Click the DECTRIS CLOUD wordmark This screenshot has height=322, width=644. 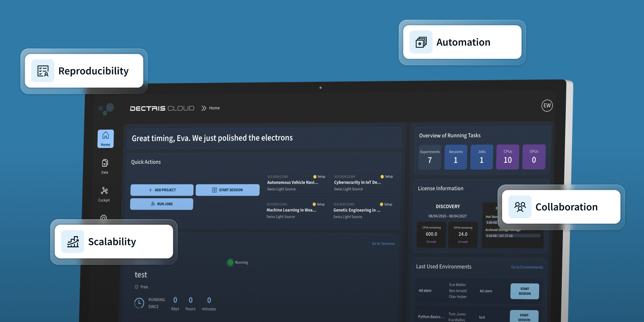pos(162,108)
